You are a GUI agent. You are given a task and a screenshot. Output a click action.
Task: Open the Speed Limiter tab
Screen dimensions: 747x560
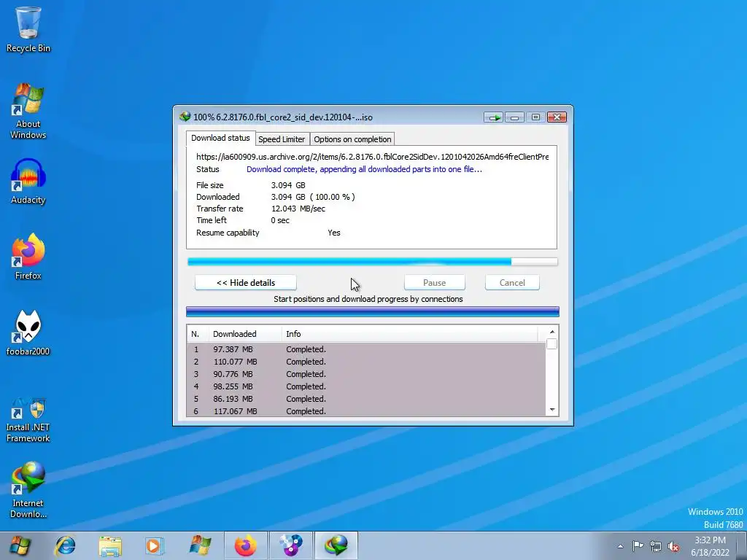(x=282, y=139)
